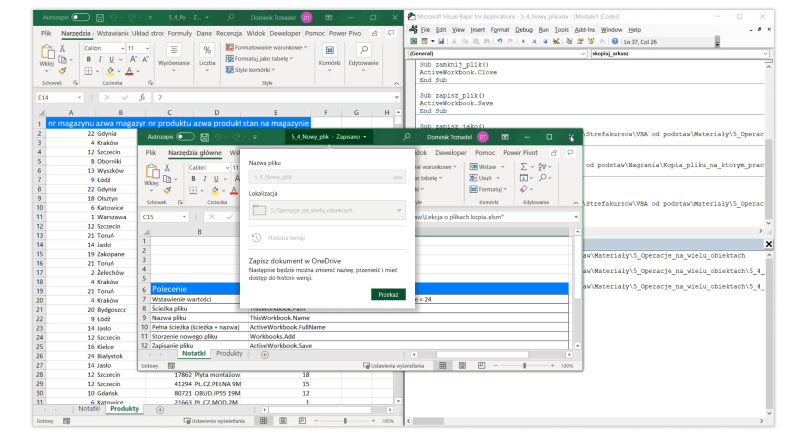
Task: Toggle Autozapis in the front Excel window
Action: (x=185, y=136)
